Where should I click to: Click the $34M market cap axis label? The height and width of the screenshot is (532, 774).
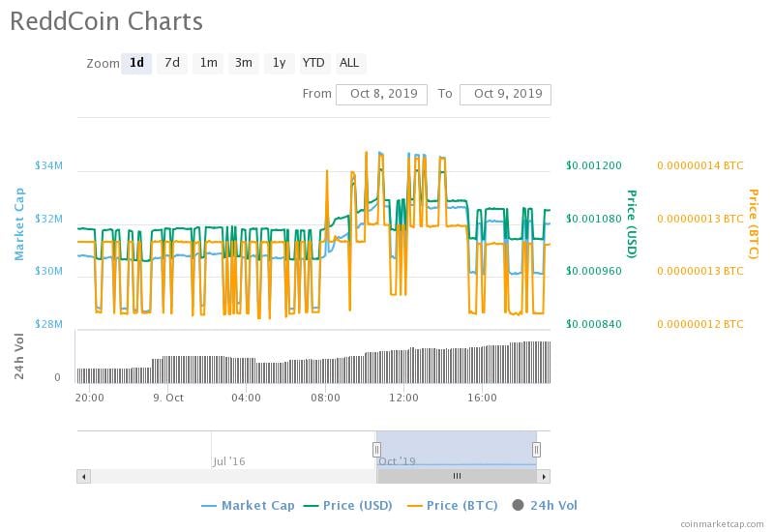pos(49,165)
